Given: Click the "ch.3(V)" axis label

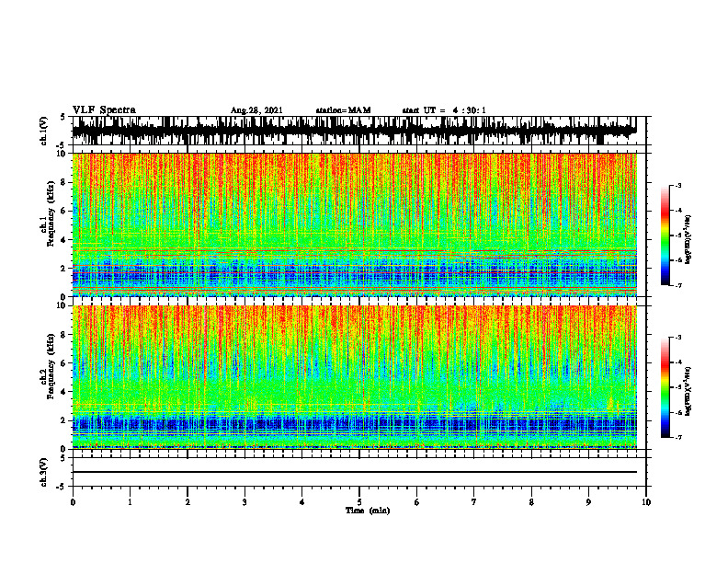Looking at the screenshot, I should click(x=44, y=473).
